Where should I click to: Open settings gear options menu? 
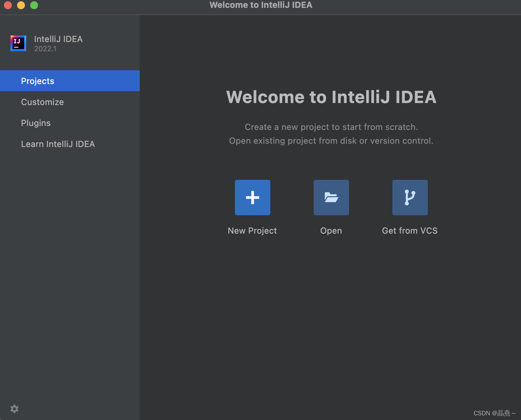[x=14, y=409]
